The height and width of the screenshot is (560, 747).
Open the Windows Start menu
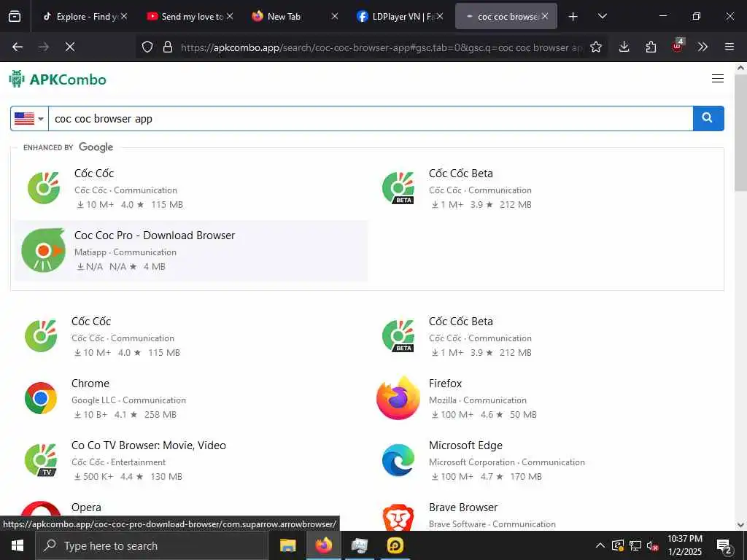point(18,545)
